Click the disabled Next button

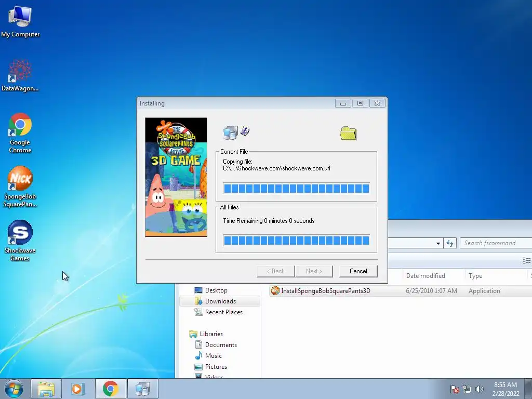pos(314,271)
